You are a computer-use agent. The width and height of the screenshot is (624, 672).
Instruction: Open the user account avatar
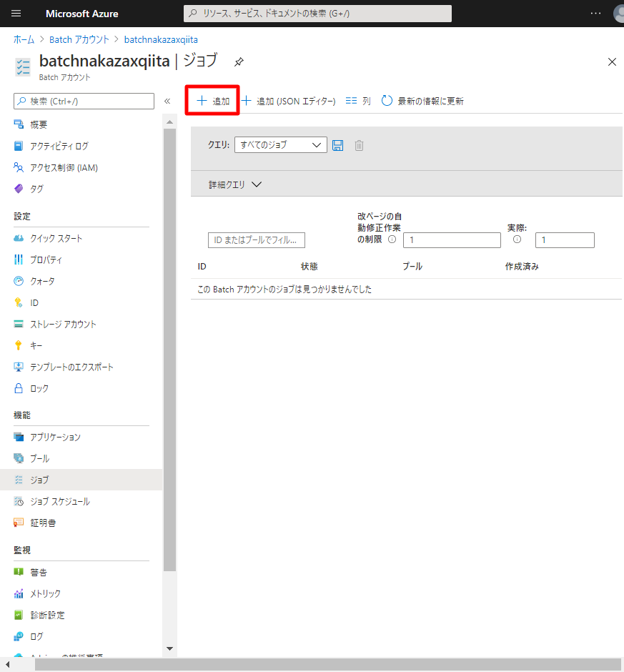(619, 14)
